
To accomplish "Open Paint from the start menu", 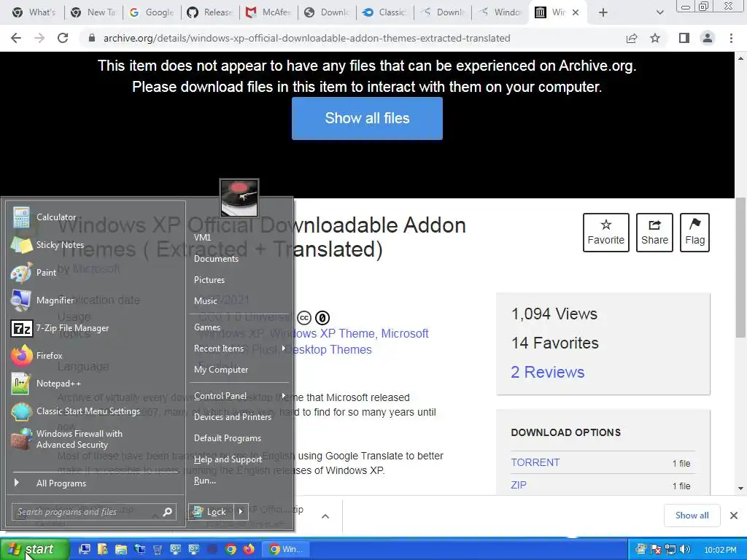I will [x=96, y=273].
